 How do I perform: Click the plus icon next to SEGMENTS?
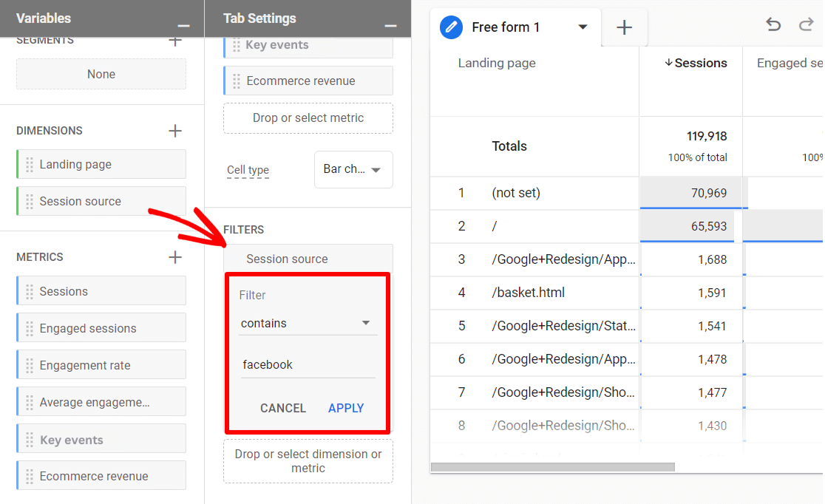(175, 41)
